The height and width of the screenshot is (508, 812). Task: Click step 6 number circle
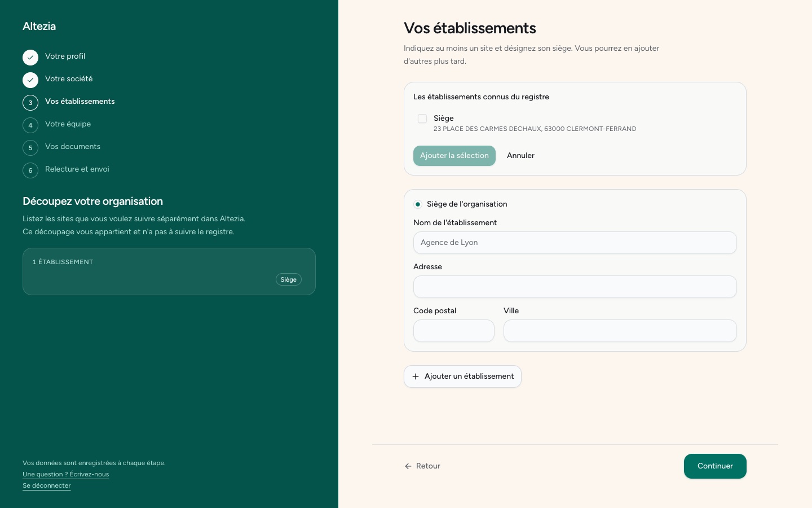30,170
